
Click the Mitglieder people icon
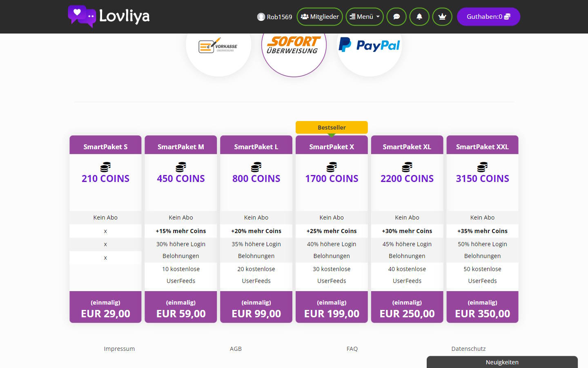pyautogui.click(x=304, y=16)
